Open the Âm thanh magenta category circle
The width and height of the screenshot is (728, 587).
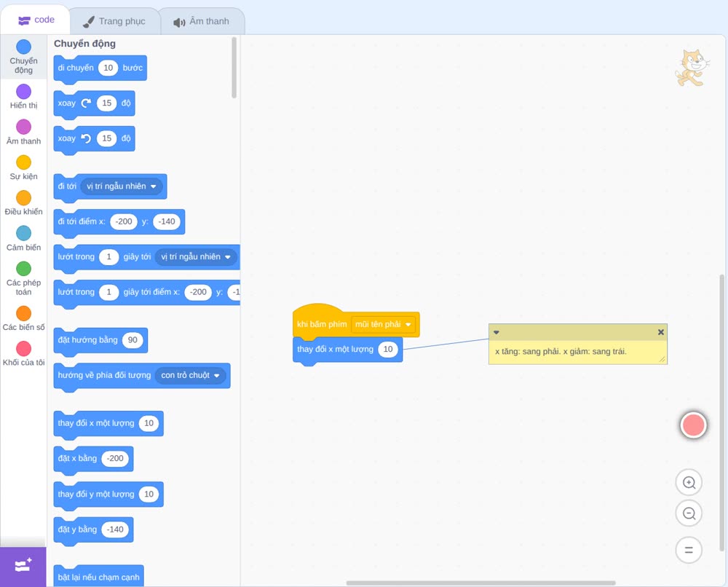coord(24,127)
